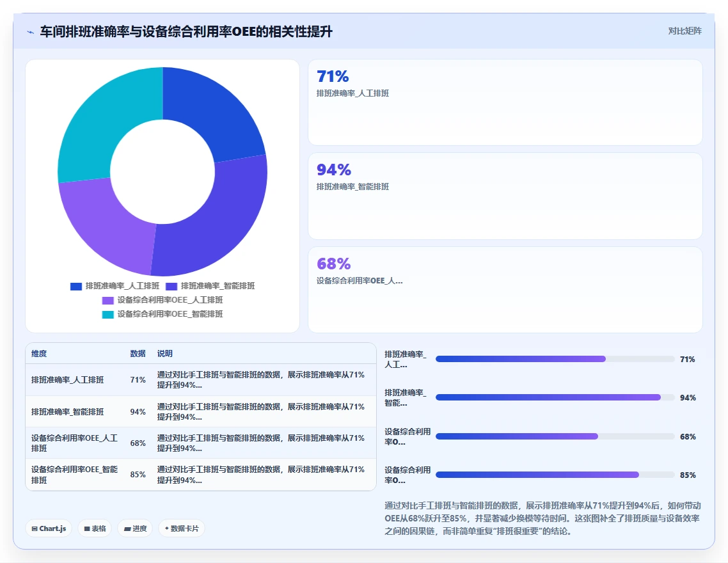Click the 85% progress bar
This screenshot has width=728, height=563.
555,475
